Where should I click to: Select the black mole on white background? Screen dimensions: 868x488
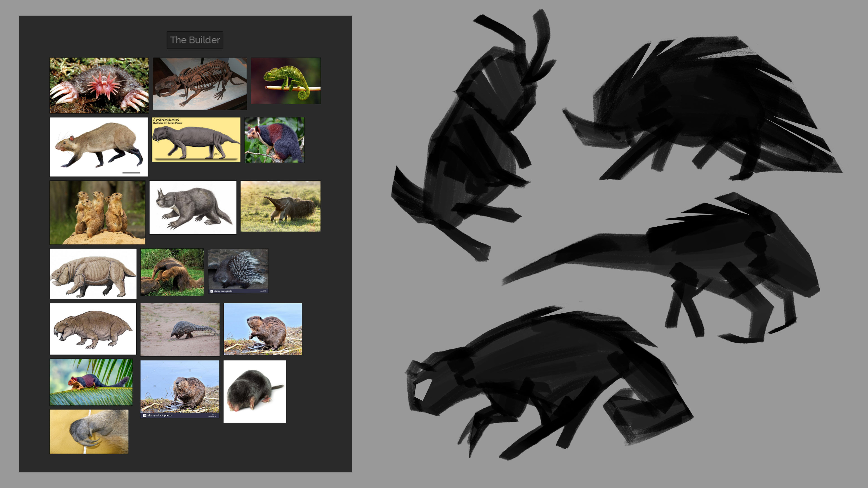pos(254,391)
